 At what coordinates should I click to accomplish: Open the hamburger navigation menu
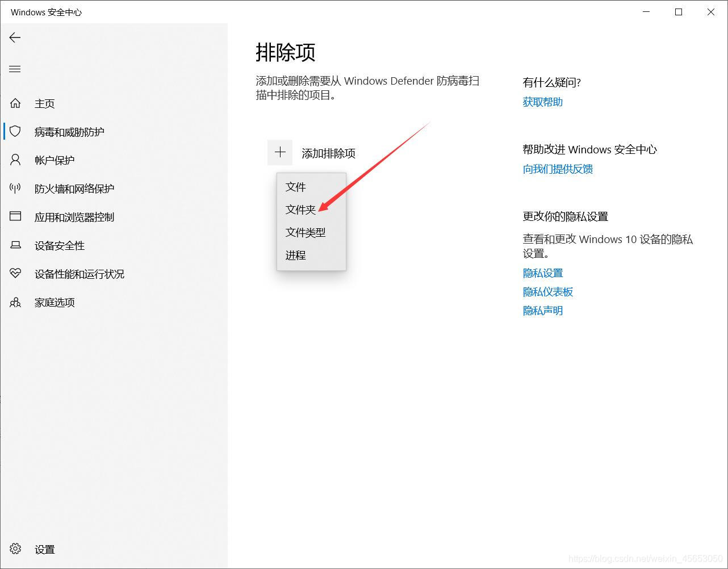pyautogui.click(x=15, y=69)
